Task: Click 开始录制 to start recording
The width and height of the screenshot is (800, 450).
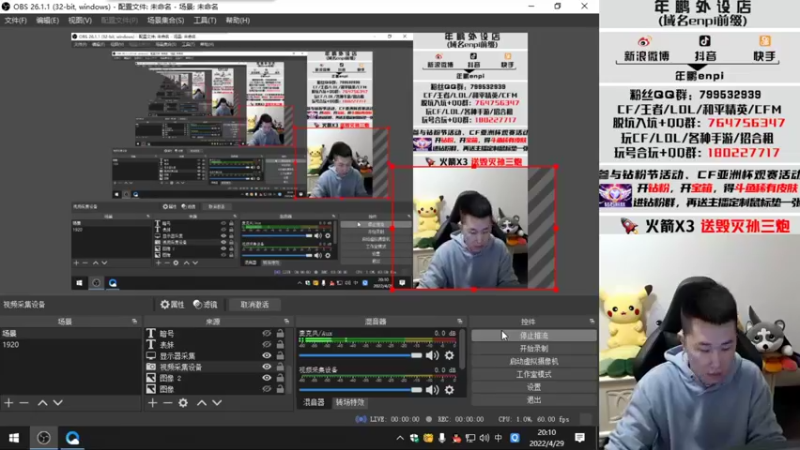Action: tap(534, 348)
